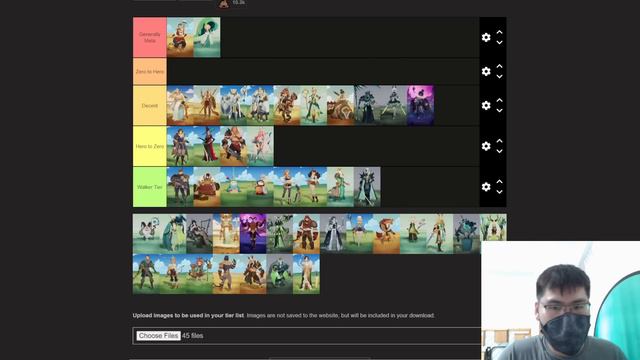Click the Choose Files button

158,336
